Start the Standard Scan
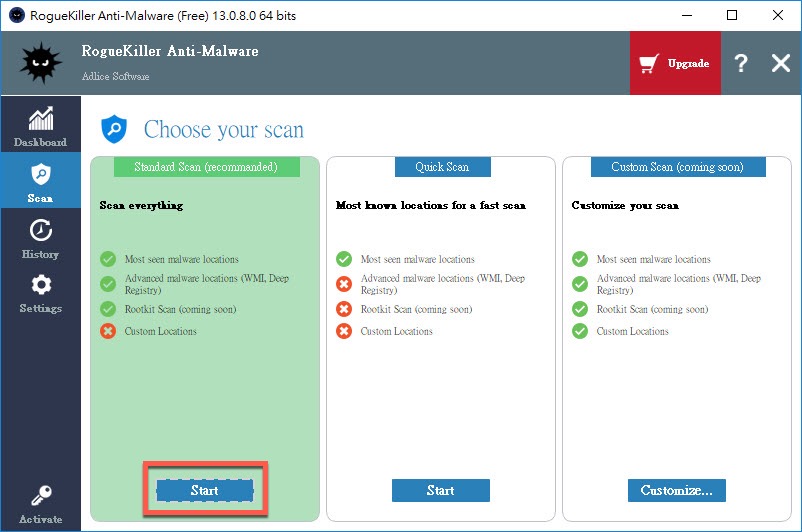Screen dimensions: 802x532 205,490
